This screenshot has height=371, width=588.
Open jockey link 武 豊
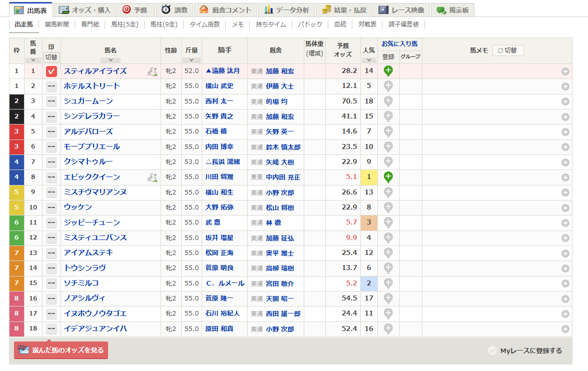(x=213, y=222)
